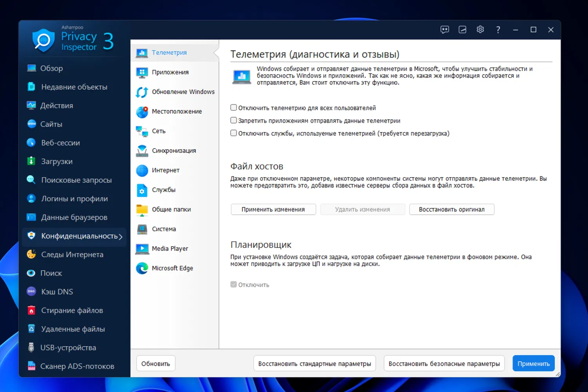The image size is (588, 392).
Task: Toggle the Планировщик Отключить checkbox
Action: [234, 285]
